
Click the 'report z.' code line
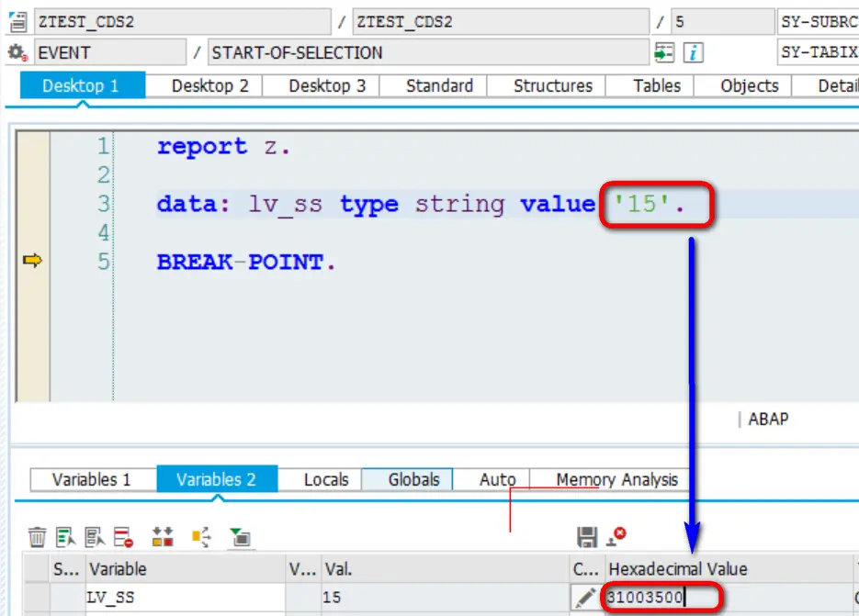click(223, 147)
